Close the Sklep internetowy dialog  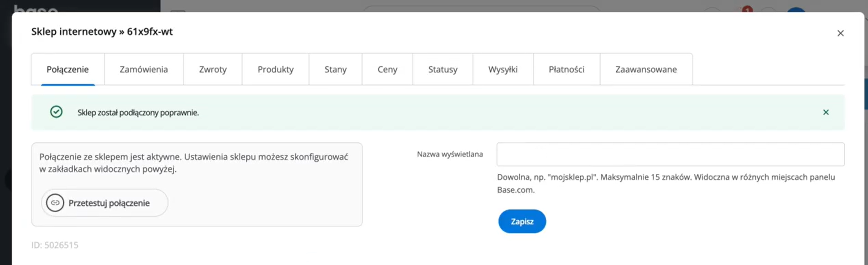(x=840, y=33)
